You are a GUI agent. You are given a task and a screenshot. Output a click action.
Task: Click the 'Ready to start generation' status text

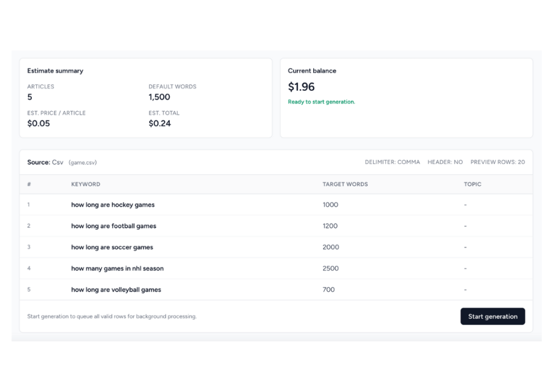[321, 102]
